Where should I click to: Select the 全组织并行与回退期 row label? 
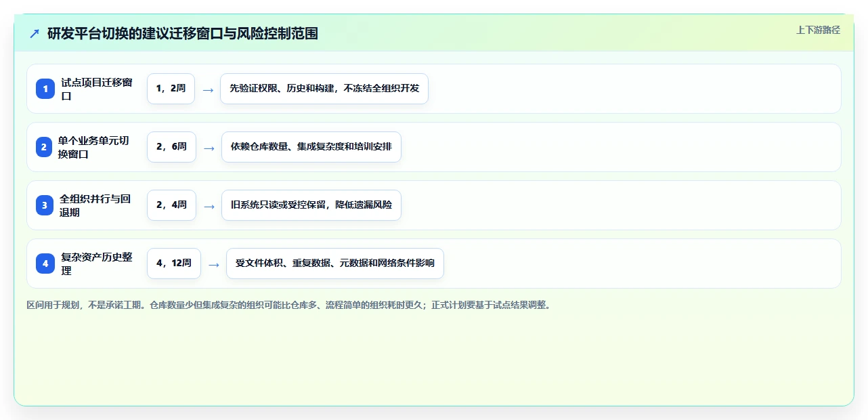[95, 205]
